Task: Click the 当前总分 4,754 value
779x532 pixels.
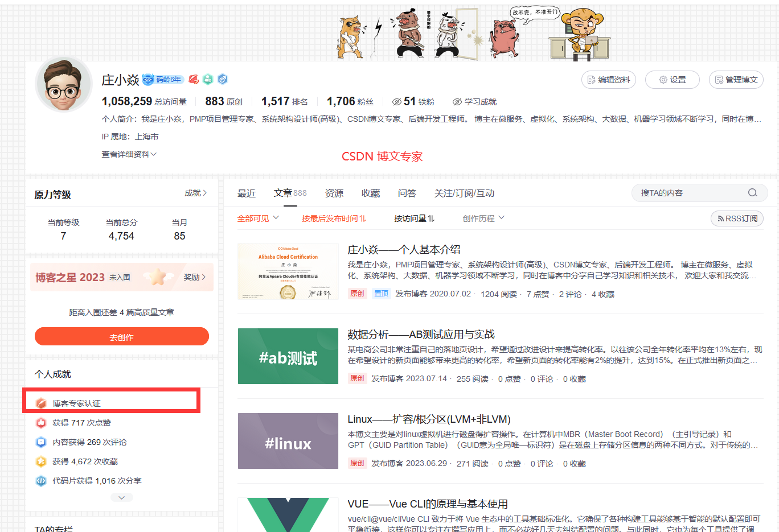Action: click(121, 236)
